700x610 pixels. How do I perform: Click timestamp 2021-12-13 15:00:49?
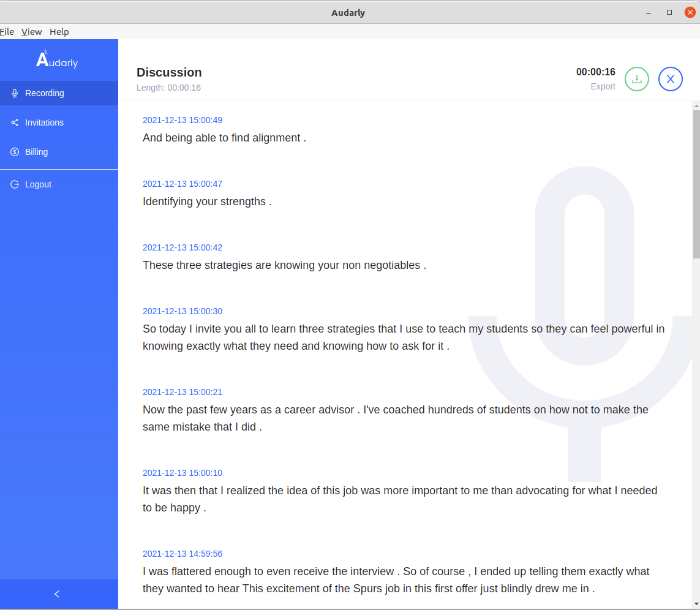[182, 120]
